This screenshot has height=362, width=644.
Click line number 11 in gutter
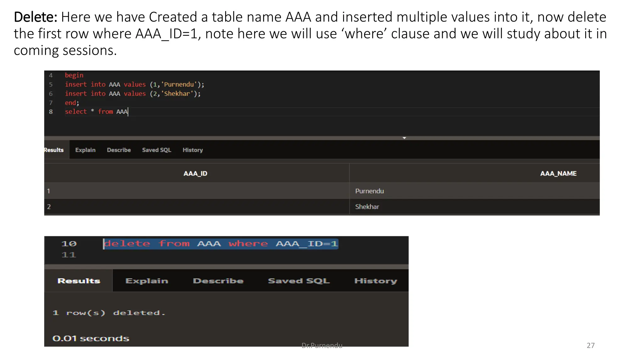(x=69, y=255)
